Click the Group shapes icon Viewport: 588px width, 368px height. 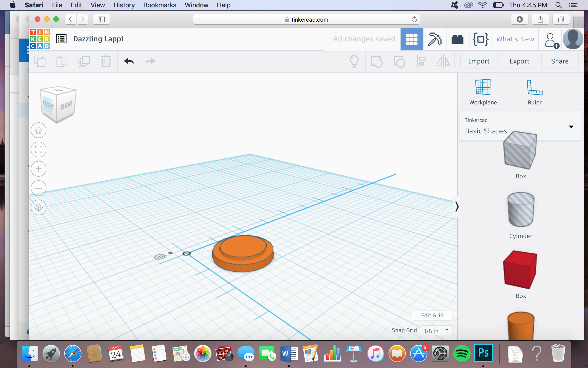(x=377, y=61)
